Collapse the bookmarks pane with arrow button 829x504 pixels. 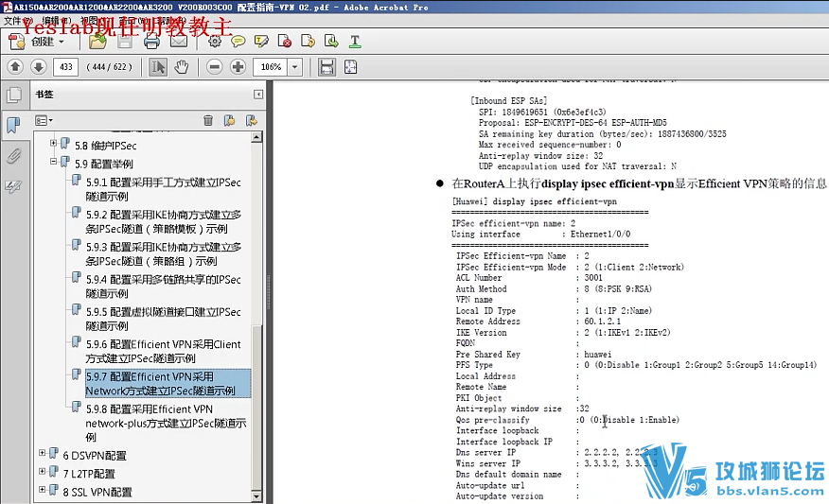coord(258,94)
